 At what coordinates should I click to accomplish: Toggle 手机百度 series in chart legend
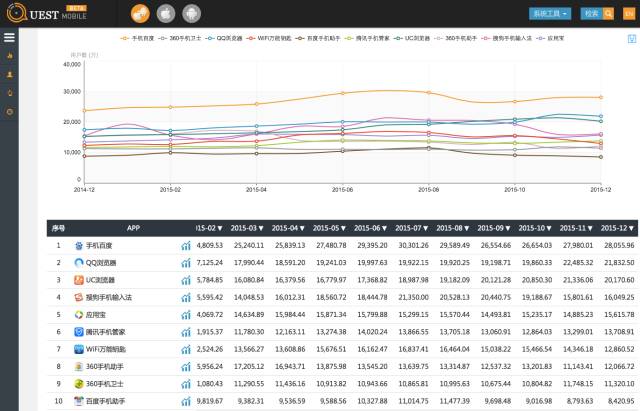click(x=138, y=38)
